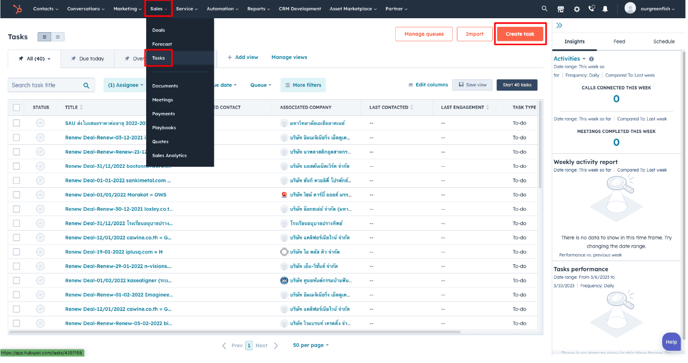
Task: Open the More filters button
Action: pyautogui.click(x=304, y=85)
